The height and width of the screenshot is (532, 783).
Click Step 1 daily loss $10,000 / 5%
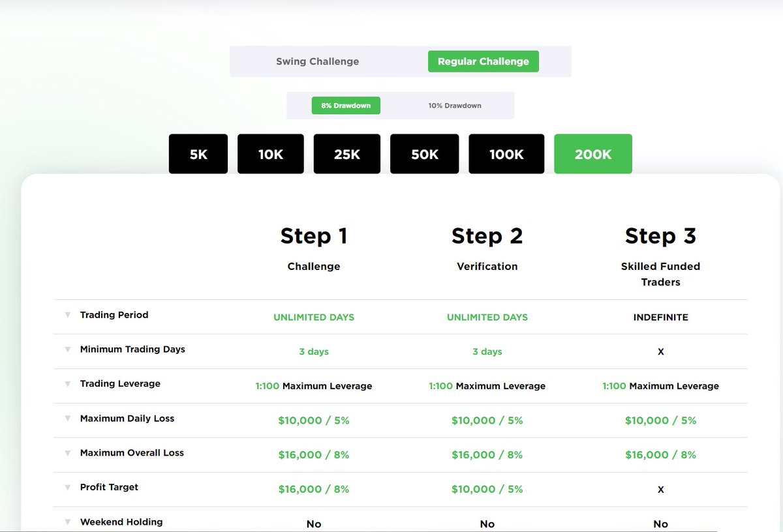314,421
